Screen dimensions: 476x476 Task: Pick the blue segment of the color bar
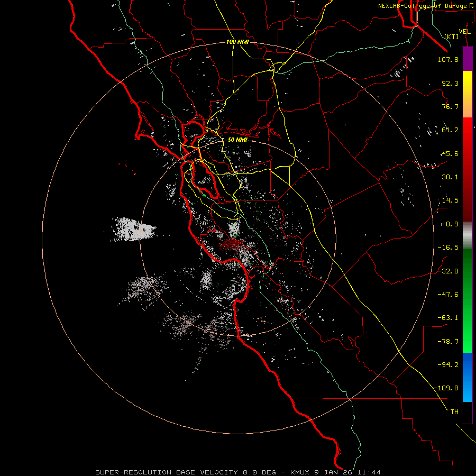click(467, 377)
